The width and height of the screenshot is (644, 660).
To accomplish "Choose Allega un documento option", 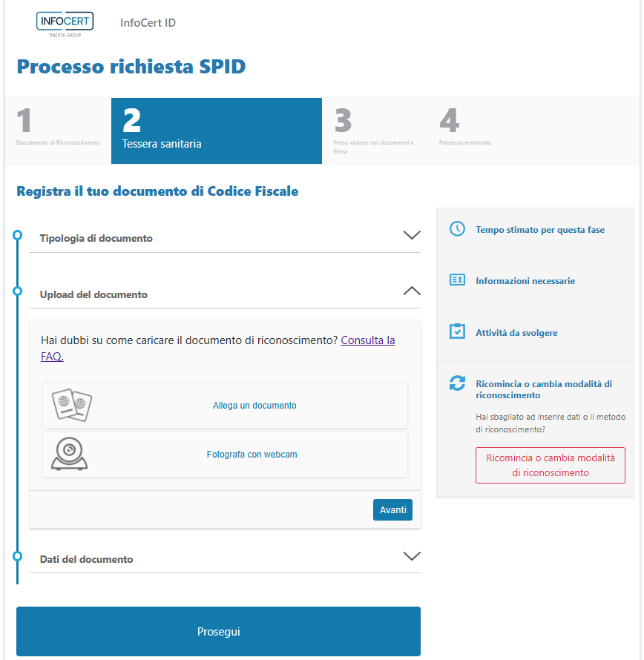I will [x=254, y=406].
